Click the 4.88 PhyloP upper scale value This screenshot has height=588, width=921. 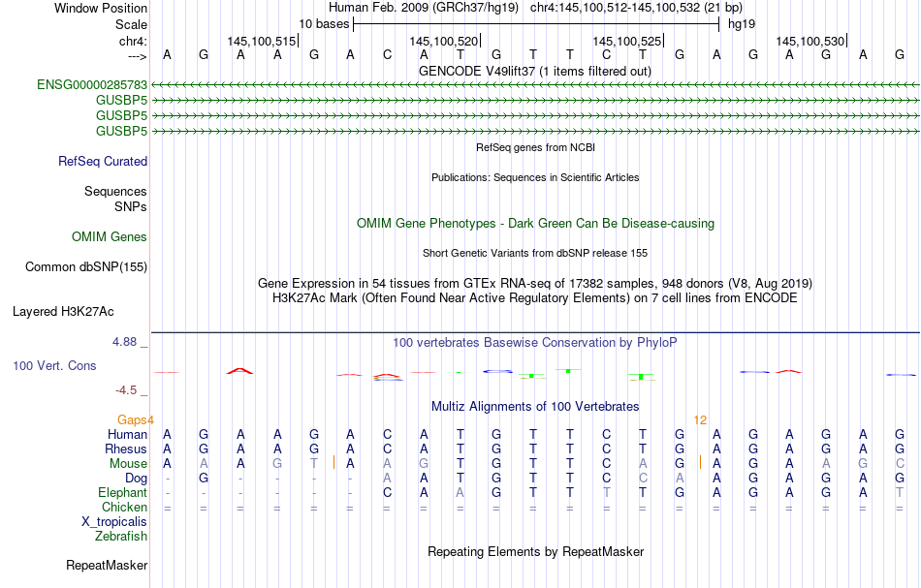click(124, 342)
